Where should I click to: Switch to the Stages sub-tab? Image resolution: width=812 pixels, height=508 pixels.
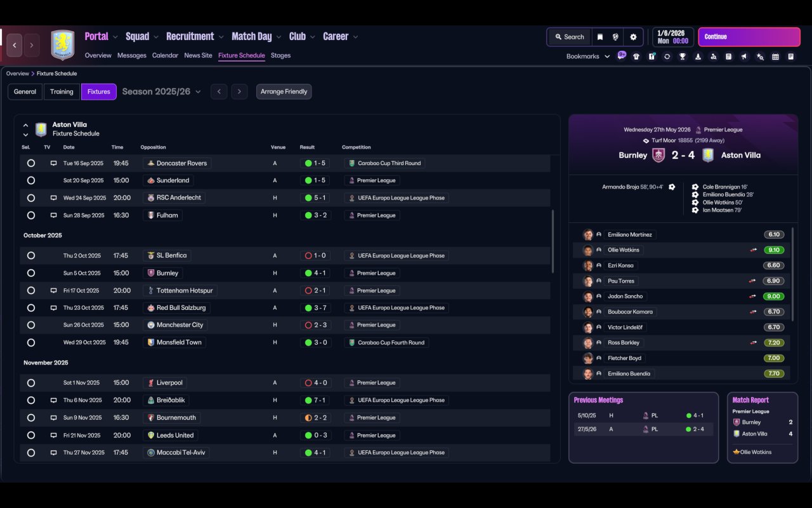[x=280, y=55]
